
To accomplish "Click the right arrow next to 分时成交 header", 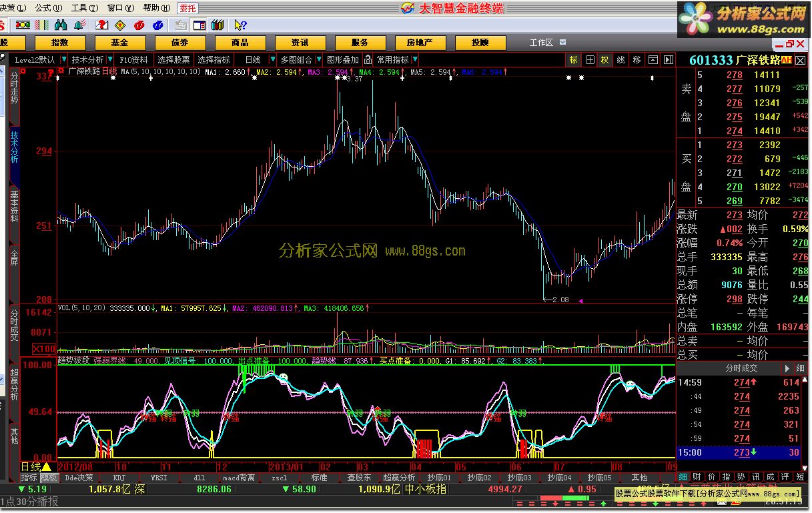I will pyautogui.click(x=788, y=368).
